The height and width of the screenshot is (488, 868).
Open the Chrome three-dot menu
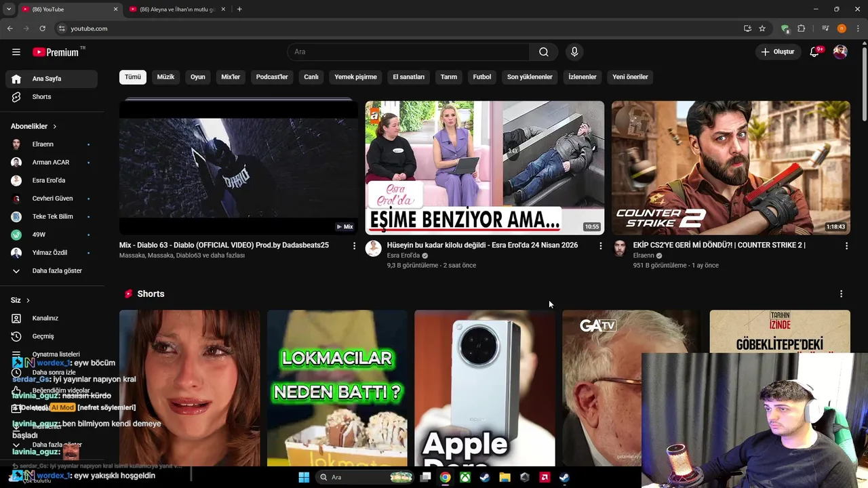[858, 28]
